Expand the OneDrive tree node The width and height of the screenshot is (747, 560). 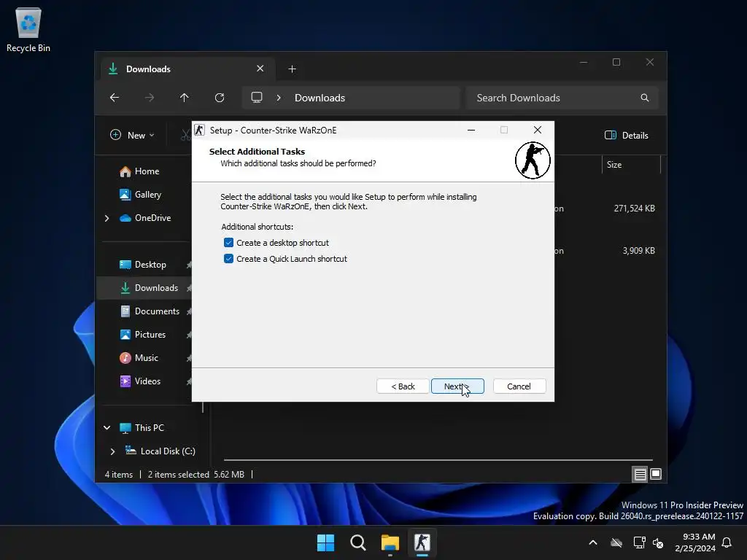click(x=107, y=218)
